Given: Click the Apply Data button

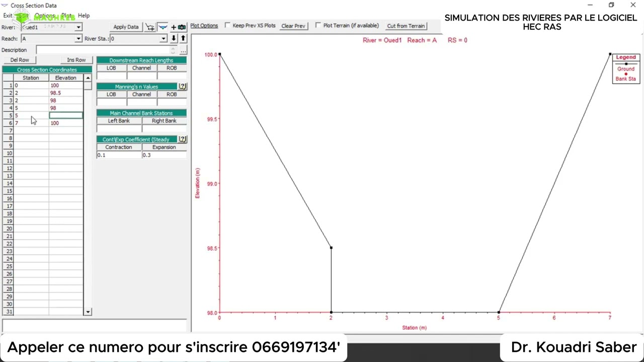Looking at the screenshot, I should [126, 27].
